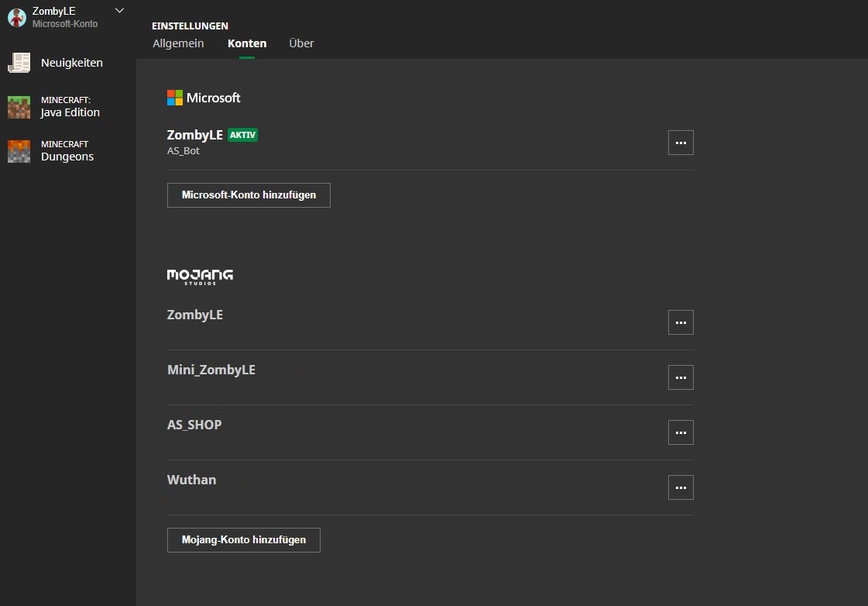
Task: Expand the account switcher chevron
Action: 119,11
